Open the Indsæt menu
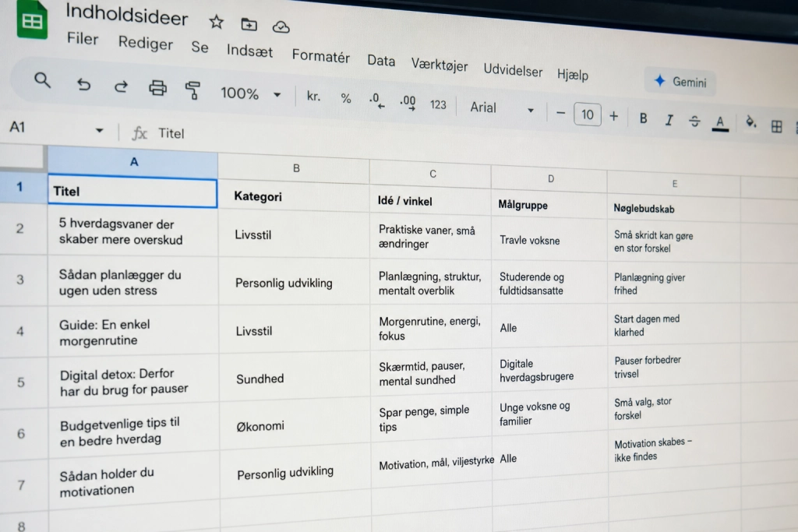This screenshot has height=532, width=798. pos(250,51)
